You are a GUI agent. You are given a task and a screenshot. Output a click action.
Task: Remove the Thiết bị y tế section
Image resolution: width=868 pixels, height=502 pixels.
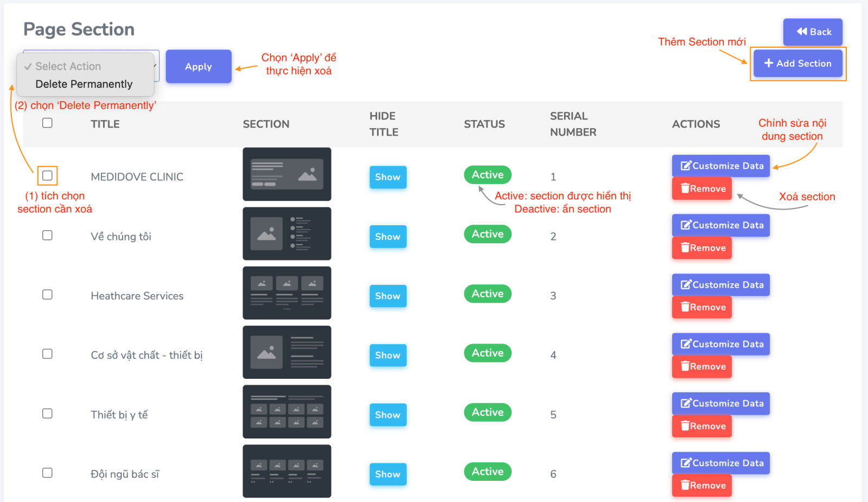coord(702,427)
